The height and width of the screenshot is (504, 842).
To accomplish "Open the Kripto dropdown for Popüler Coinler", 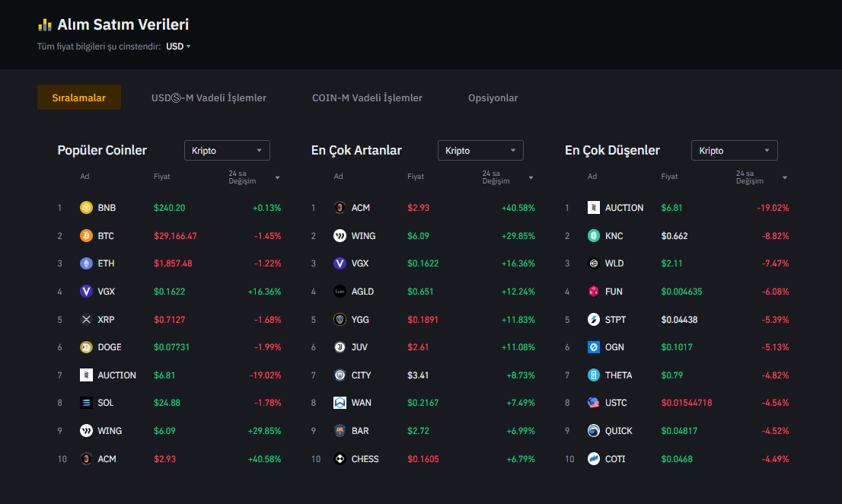I will click(x=227, y=151).
